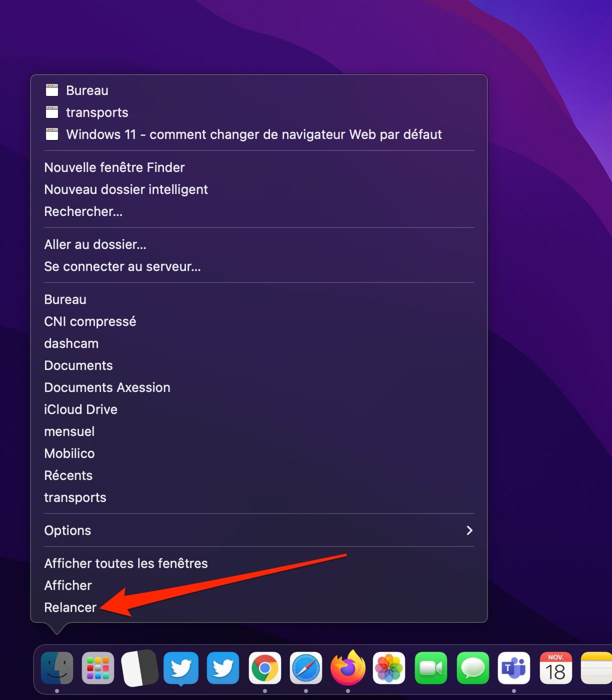Open the Bureau folder in the folder list
Screen dimensions: 612x700
(259, 299)
